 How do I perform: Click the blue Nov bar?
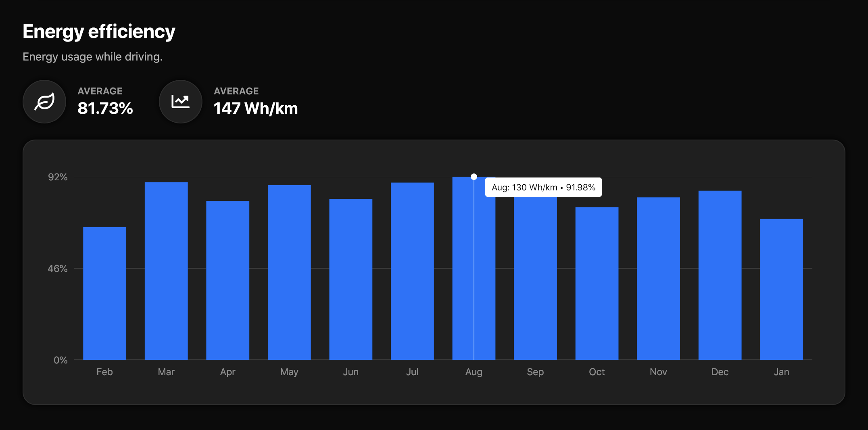[x=658, y=278]
